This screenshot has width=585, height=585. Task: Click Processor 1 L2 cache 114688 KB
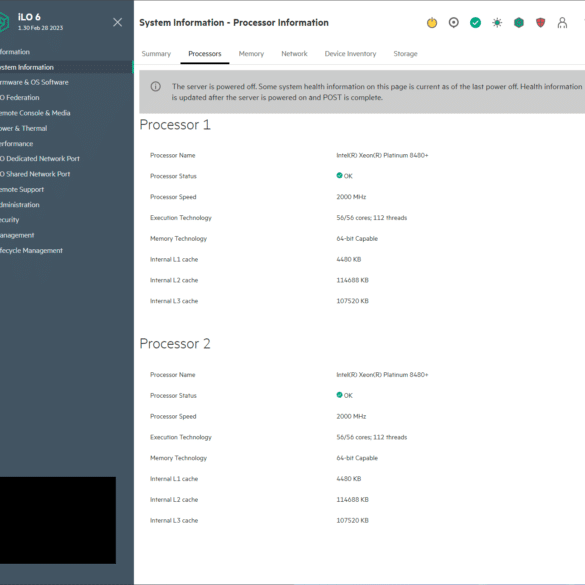point(353,280)
